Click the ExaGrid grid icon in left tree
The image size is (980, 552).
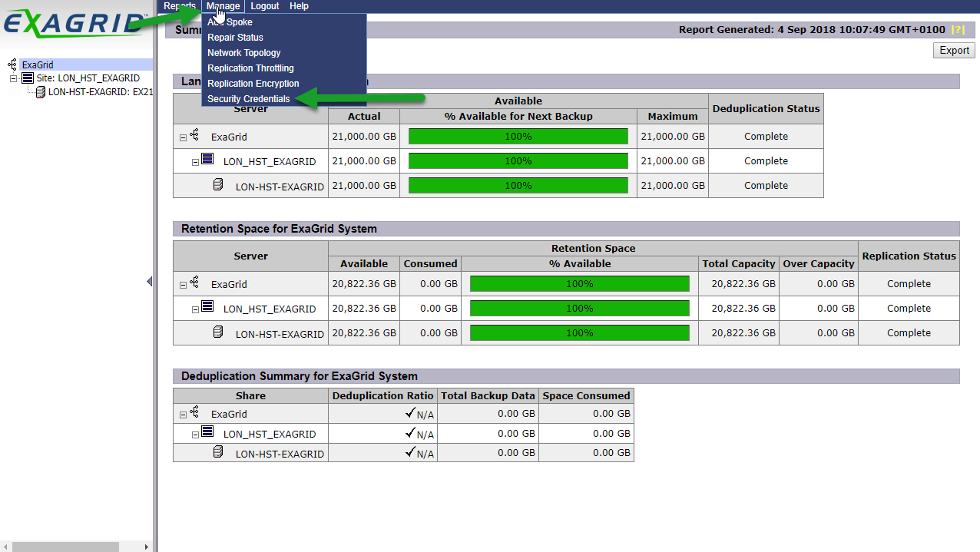click(12, 65)
